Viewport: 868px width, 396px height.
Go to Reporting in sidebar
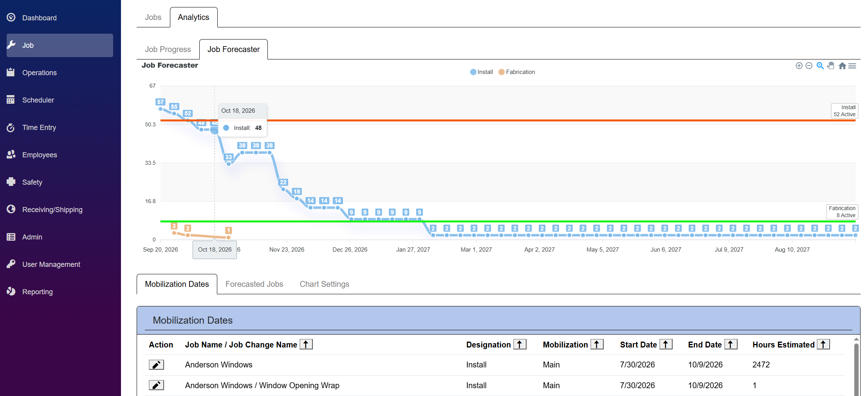click(x=38, y=292)
